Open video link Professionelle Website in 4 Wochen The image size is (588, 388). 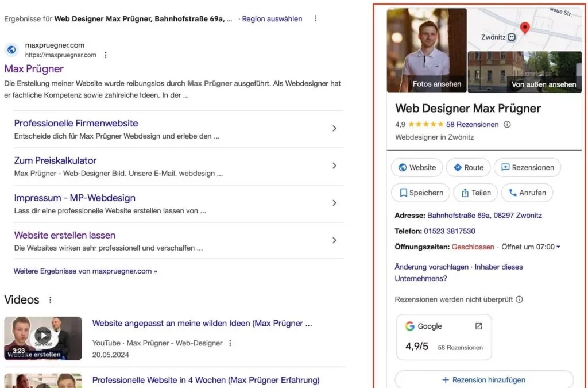point(206,380)
